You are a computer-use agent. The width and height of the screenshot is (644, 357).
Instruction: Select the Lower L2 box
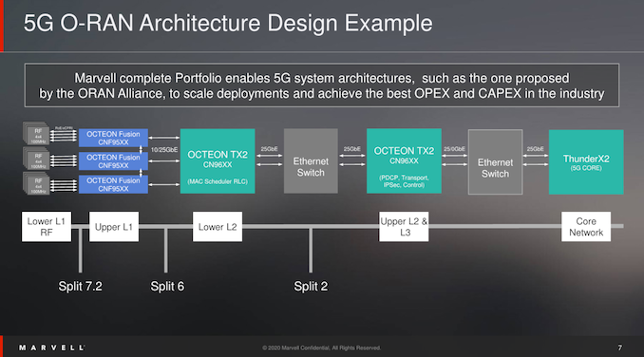(x=218, y=227)
